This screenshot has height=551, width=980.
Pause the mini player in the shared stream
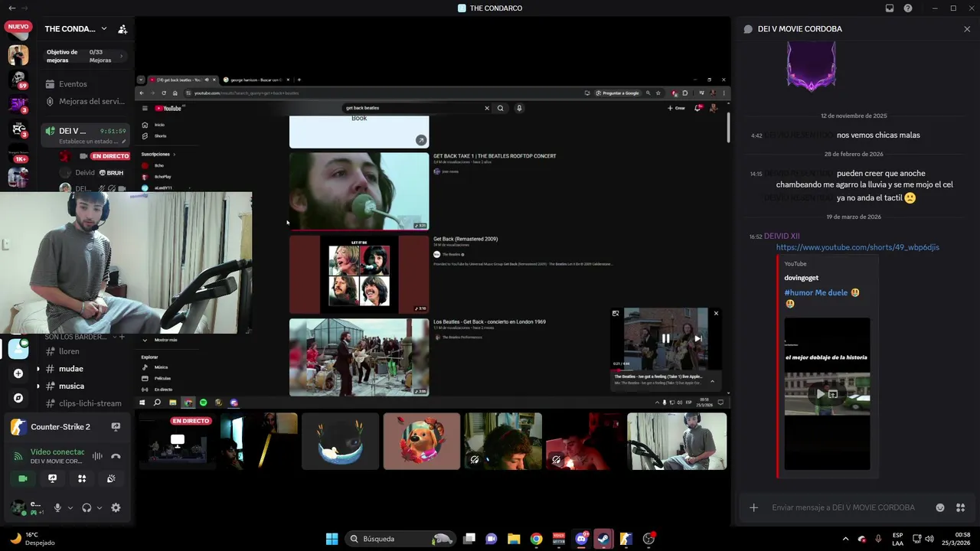pyautogui.click(x=665, y=338)
